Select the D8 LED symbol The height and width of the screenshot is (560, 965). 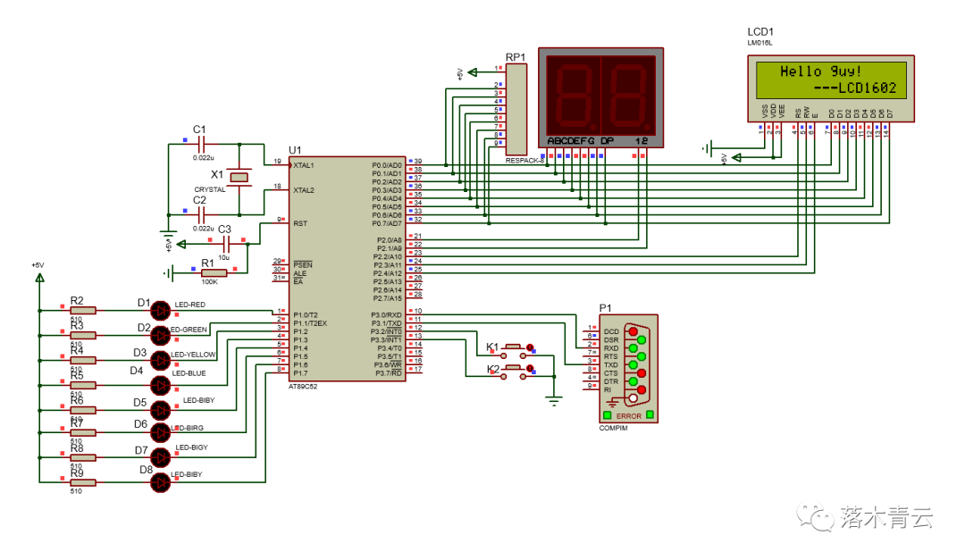point(161,482)
